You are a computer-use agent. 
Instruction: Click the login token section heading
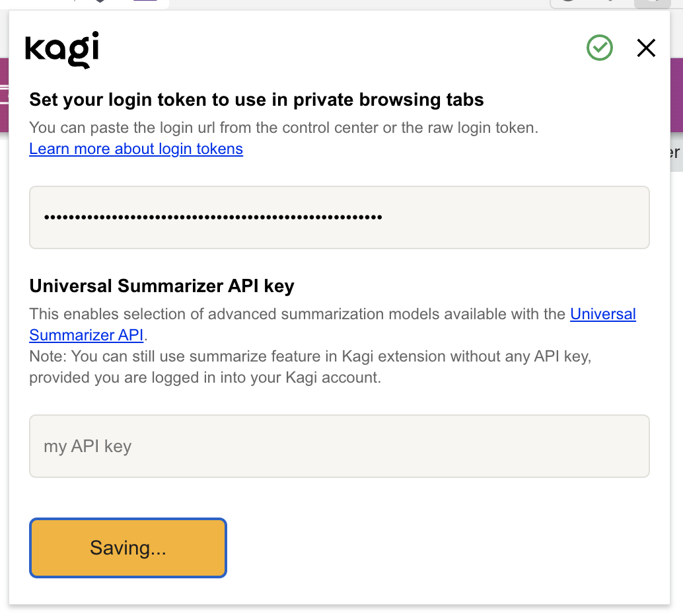point(256,100)
